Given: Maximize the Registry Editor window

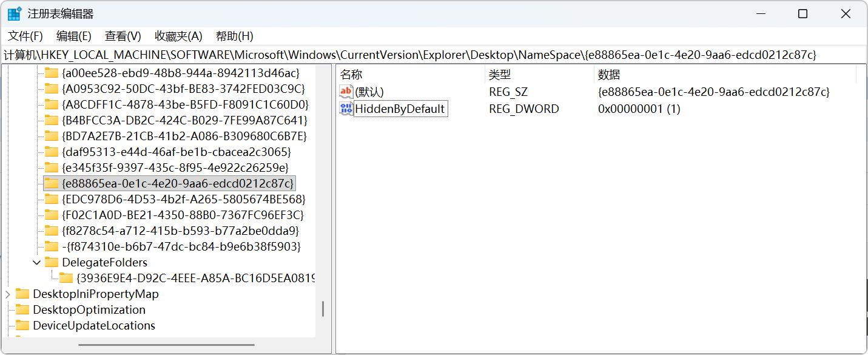Looking at the screenshot, I should (802, 13).
